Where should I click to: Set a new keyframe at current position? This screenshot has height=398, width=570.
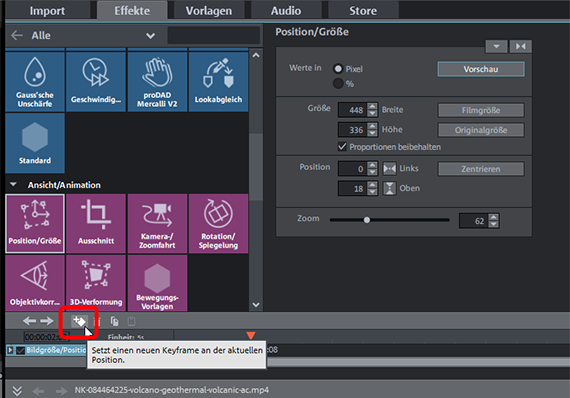click(x=79, y=321)
